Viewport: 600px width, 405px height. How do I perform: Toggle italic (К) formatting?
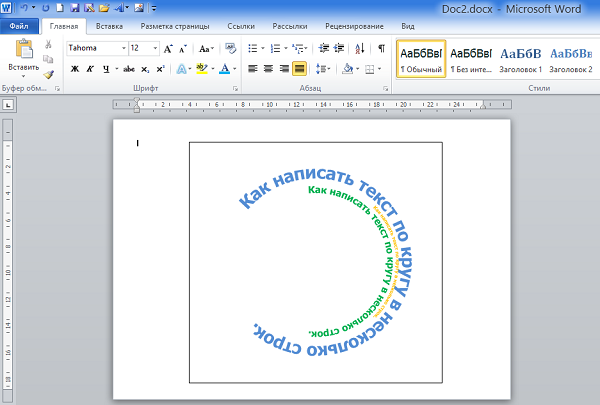click(90, 69)
